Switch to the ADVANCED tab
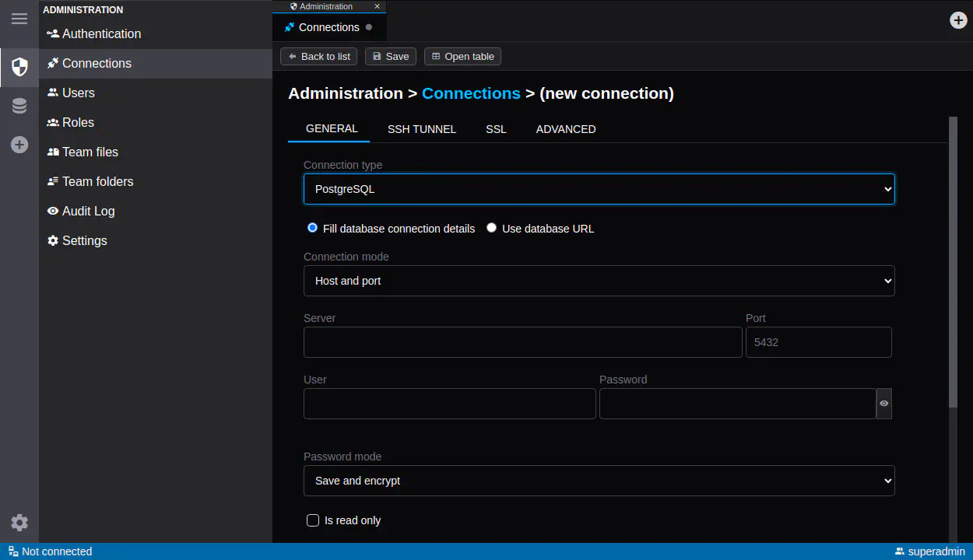 click(566, 129)
